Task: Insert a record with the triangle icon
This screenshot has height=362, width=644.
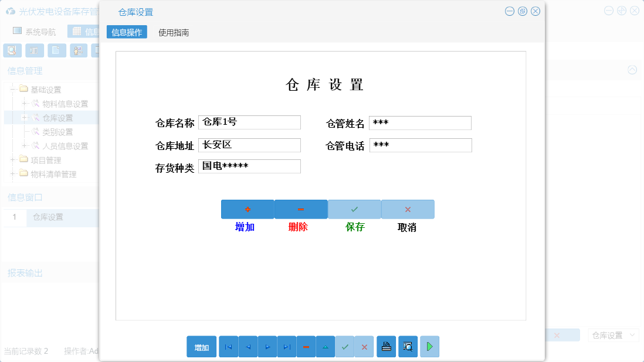Action: coord(325,346)
